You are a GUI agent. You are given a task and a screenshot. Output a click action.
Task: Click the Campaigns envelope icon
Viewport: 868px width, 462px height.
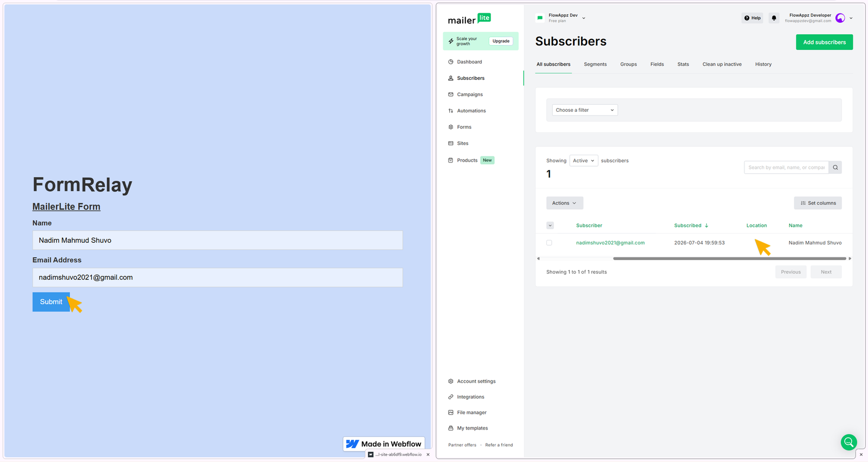(451, 94)
